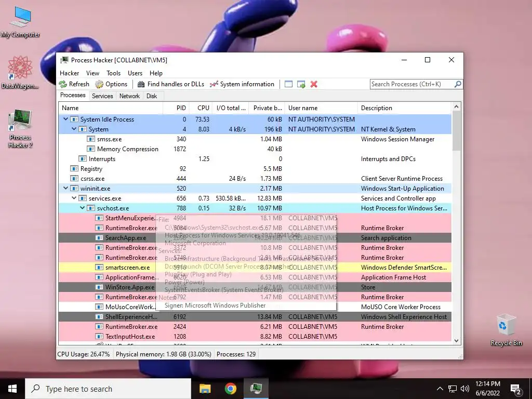The image size is (532, 399).
Task: Collapse the services.exe tree node
Action: point(74,198)
